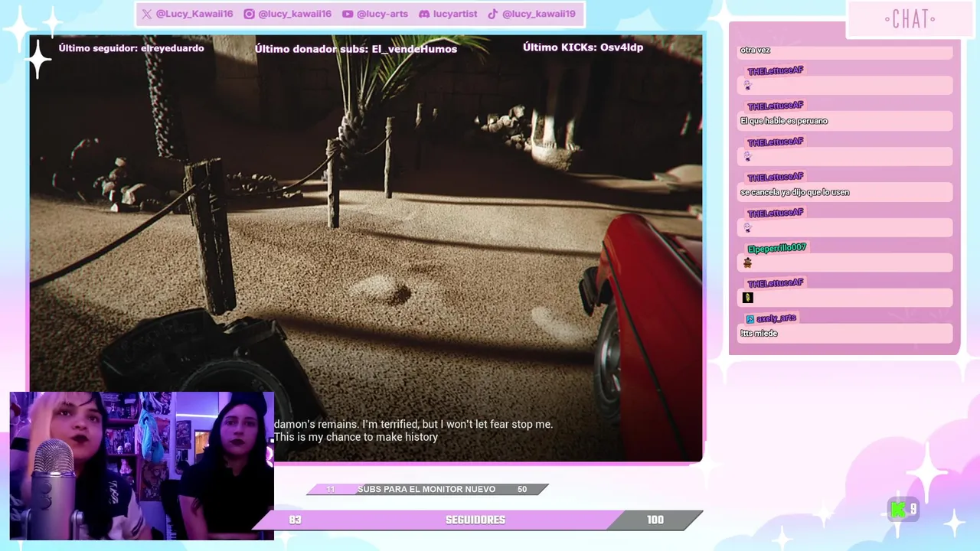This screenshot has width=980, height=551.
Task: Click the Discord logo icon
Action: pos(424,14)
